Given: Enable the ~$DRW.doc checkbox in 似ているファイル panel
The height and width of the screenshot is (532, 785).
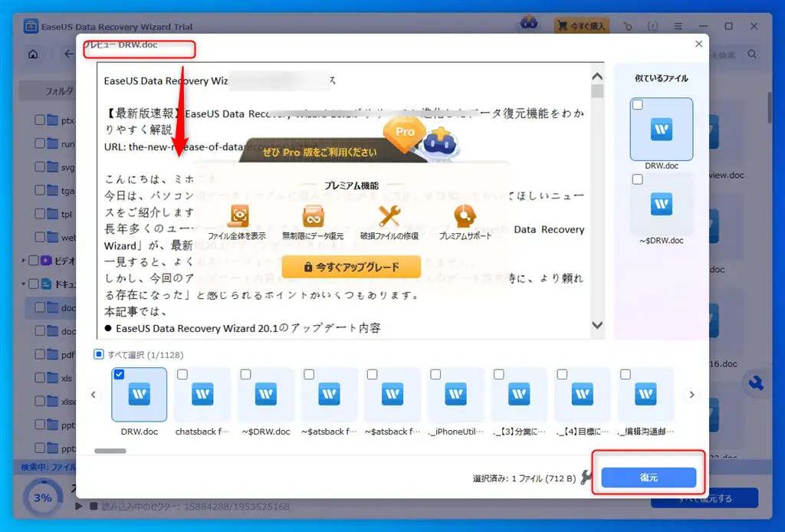Looking at the screenshot, I should coord(636,179).
